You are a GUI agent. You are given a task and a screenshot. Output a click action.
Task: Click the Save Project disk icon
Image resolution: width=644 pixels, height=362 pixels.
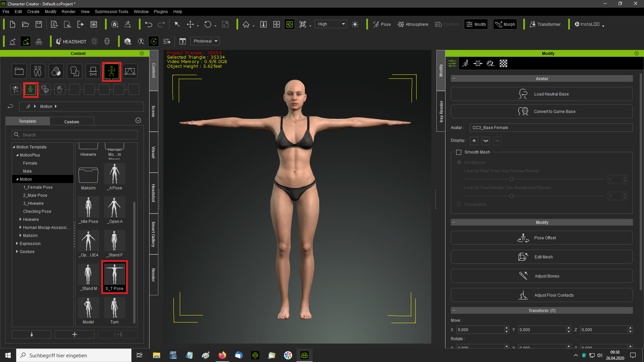tap(39, 24)
